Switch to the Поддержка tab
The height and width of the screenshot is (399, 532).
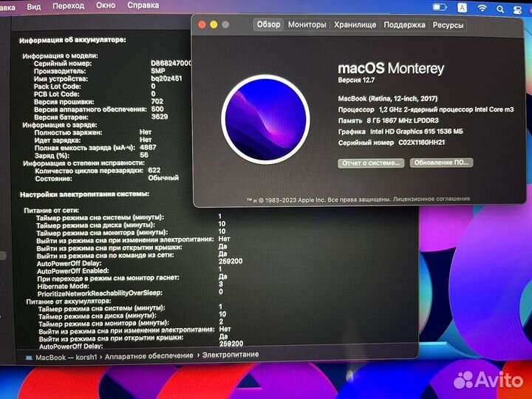[x=404, y=25]
